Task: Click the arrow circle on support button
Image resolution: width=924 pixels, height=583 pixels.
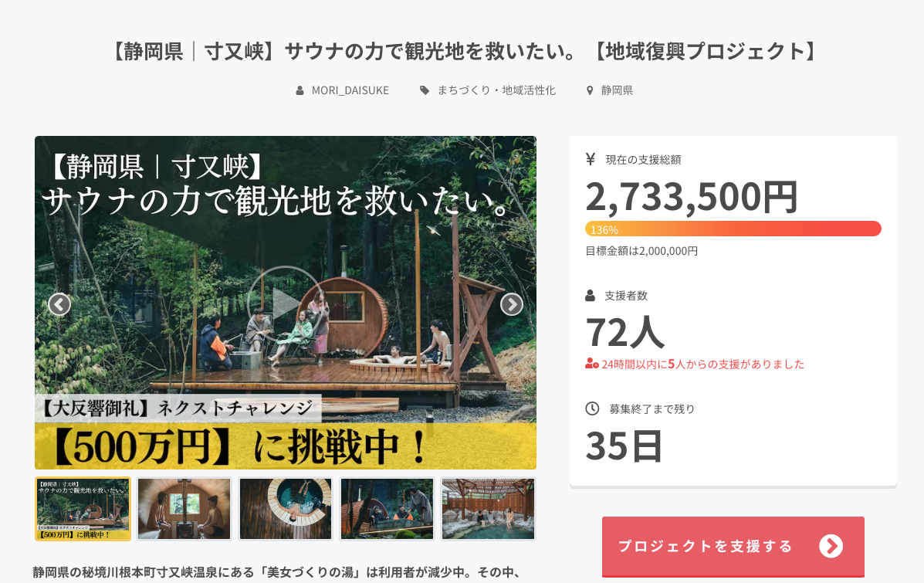Action: (831, 546)
